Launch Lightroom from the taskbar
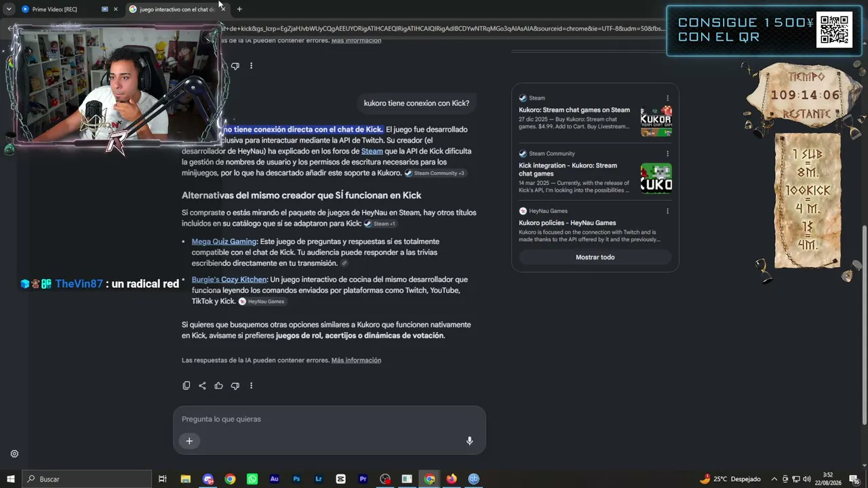This screenshot has height=488, width=868. coord(319,479)
